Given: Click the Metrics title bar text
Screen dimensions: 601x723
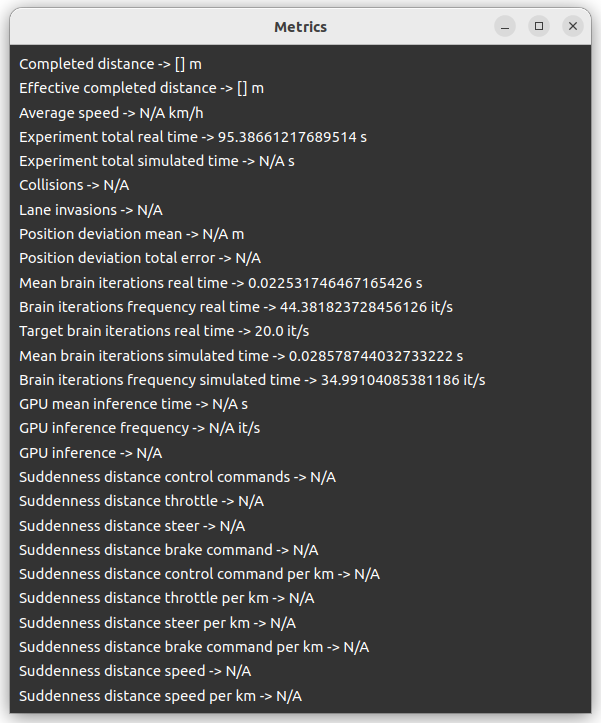Looking at the screenshot, I should click(300, 27).
